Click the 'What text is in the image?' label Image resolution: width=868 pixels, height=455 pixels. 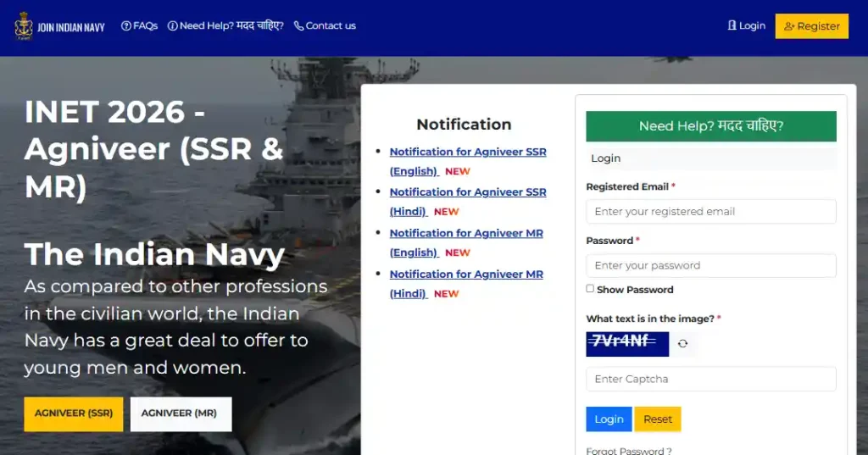pos(650,319)
